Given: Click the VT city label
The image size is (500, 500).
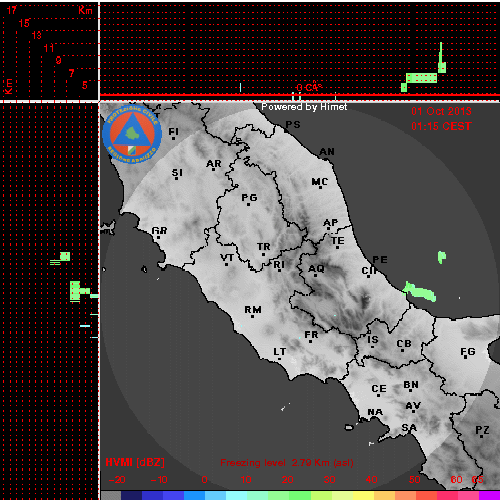Looking at the screenshot, I should 227,258.
